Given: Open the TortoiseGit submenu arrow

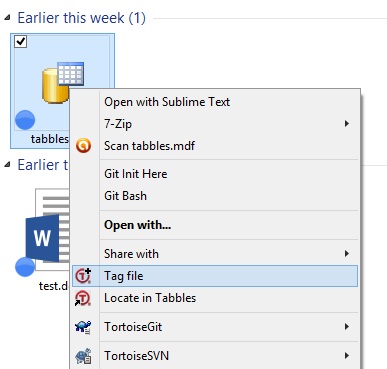Looking at the screenshot, I should [x=347, y=327].
